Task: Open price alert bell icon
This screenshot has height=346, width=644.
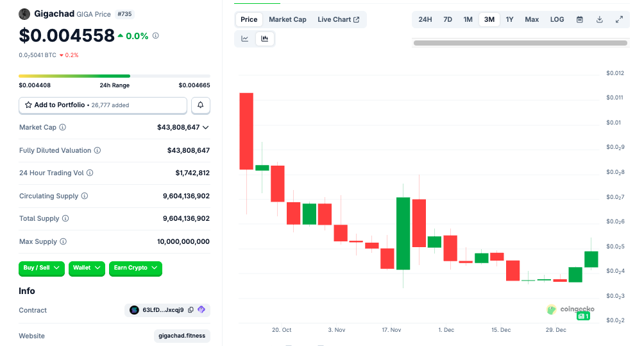Action: [200, 105]
